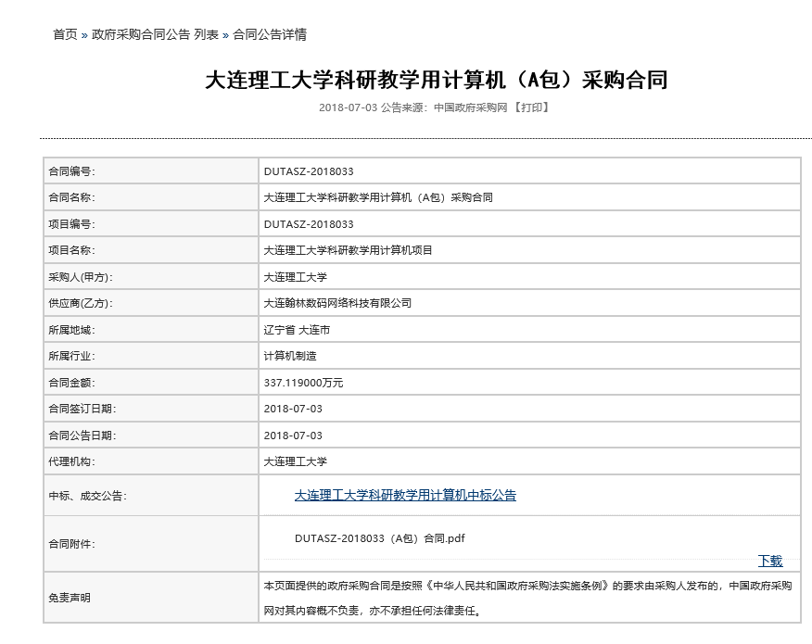Image resolution: width=812 pixels, height=644 pixels.
Task: Click the 合同公告详情 breadcrumb text
Action: point(270,35)
